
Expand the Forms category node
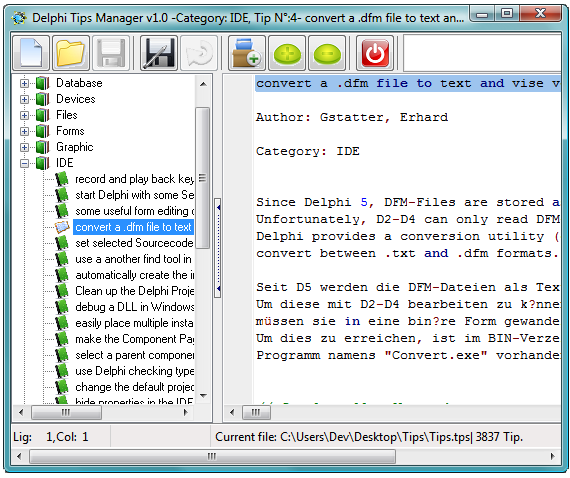click(x=24, y=131)
